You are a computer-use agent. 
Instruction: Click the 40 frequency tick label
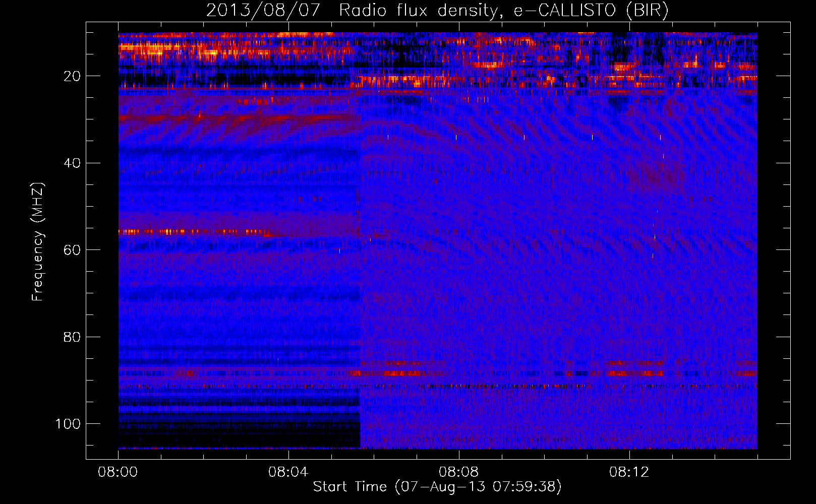[72, 163]
